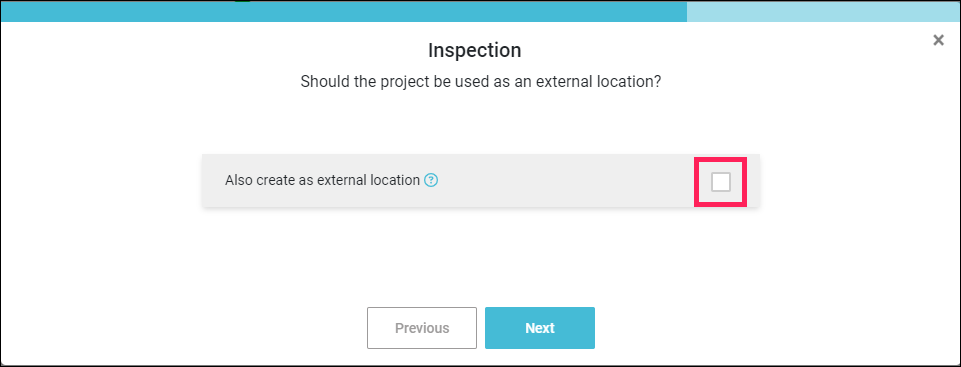Click the dark teal wizard progress indicator
The image size is (961, 367).
pyautogui.click(x=343, y=11)
